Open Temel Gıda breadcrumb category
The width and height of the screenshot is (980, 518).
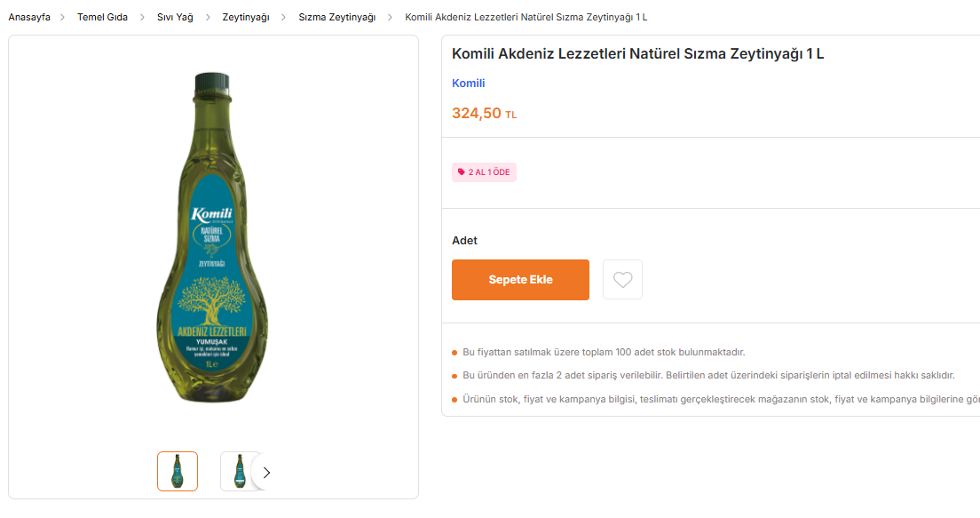click(102, 17)
